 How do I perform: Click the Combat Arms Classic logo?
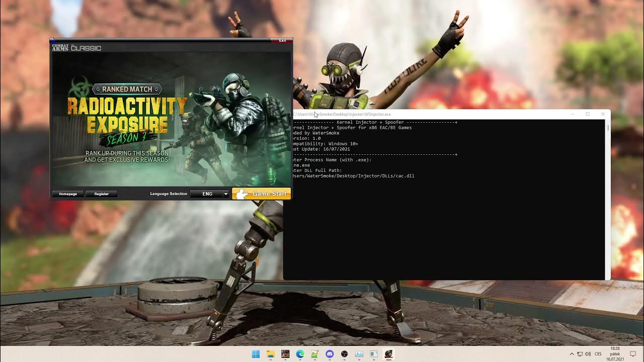[76, 48]
